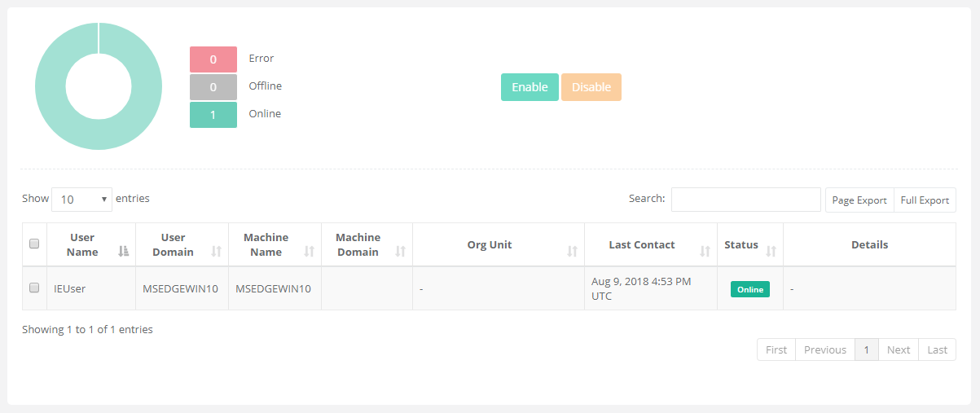Click the Full Export button
The width and height of the screenshot is (980, 413).
coord(925,200)
